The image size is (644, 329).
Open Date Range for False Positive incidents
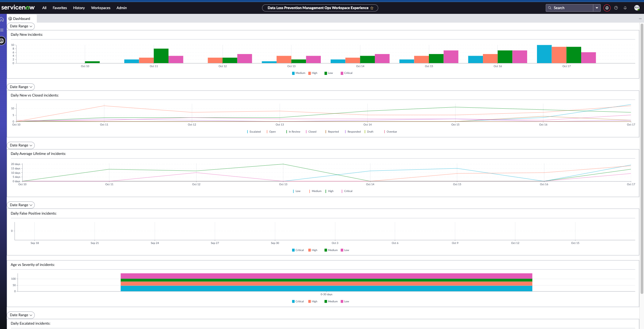pyautogui.click(x=21, y=205)
